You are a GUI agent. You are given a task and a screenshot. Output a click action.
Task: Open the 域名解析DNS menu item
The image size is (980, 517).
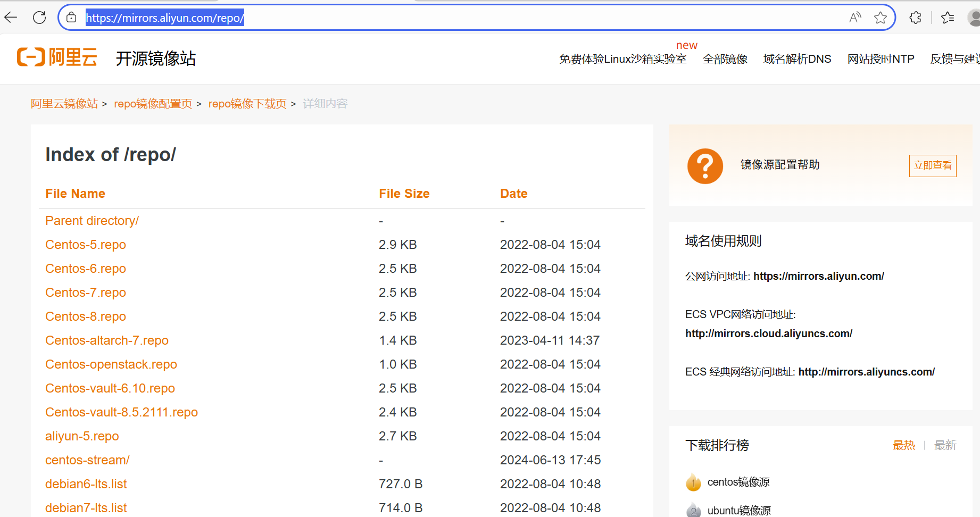click(797, 59)
